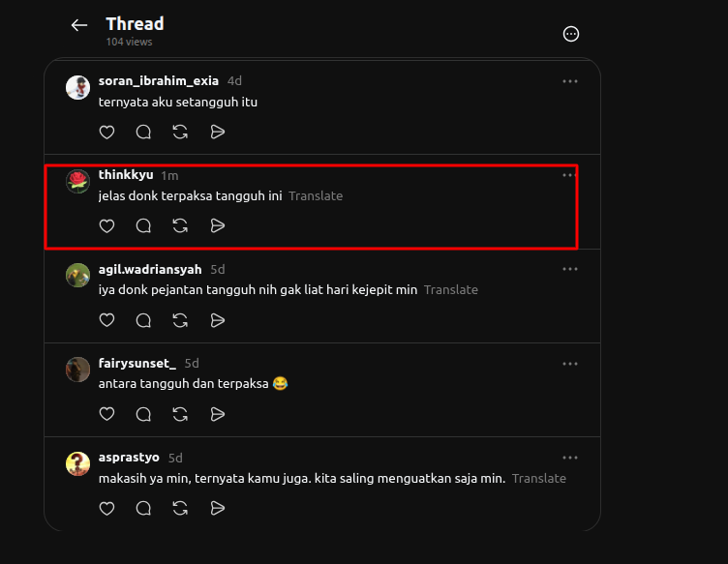Image resolution: width=728 pixels, height=564 pixels.
Task: Open thinkkyu's rose avatar picture
Action: click(x=77, y=181)
